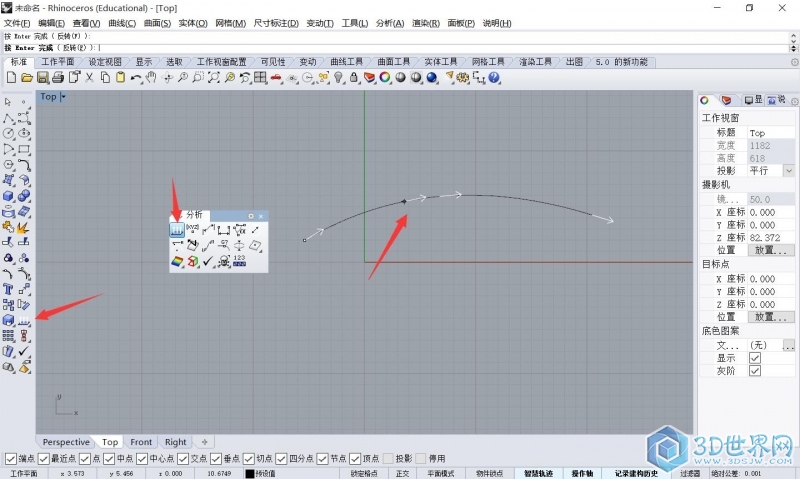Click the light bulb Hide icon

[x=338, y=78]
